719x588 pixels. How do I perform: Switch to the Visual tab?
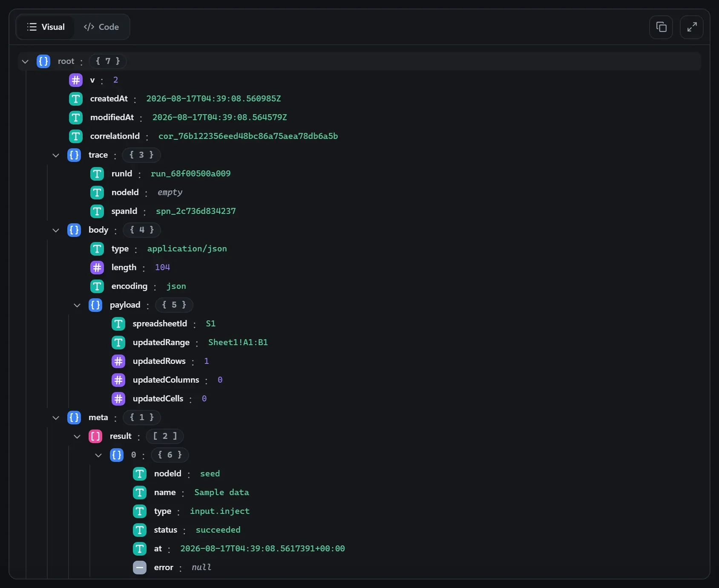tap(46, 27)
